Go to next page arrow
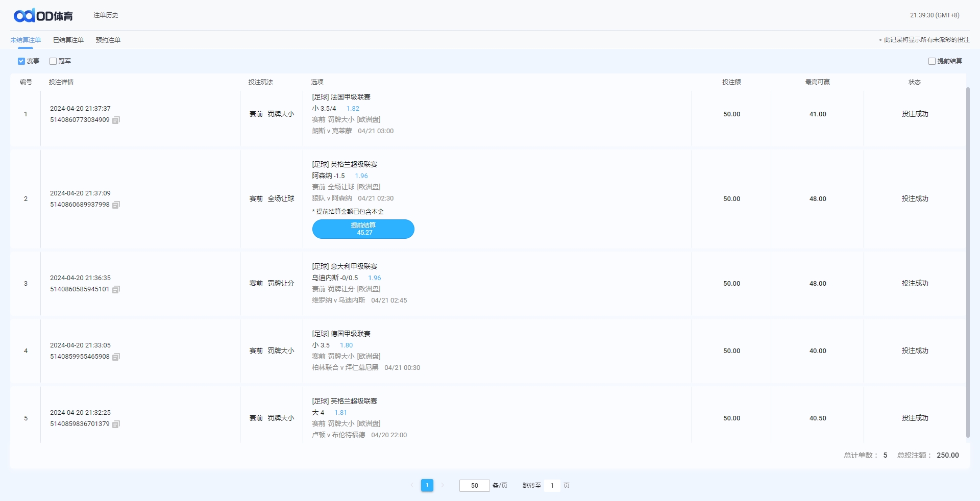Image resolution: width=980 pixels, height=501 pixels. point(443,485)
